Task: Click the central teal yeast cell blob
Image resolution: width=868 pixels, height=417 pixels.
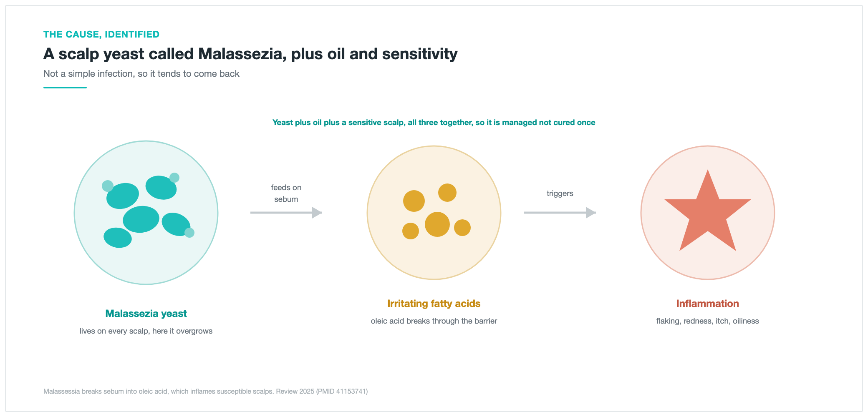Action: point(141,219)
